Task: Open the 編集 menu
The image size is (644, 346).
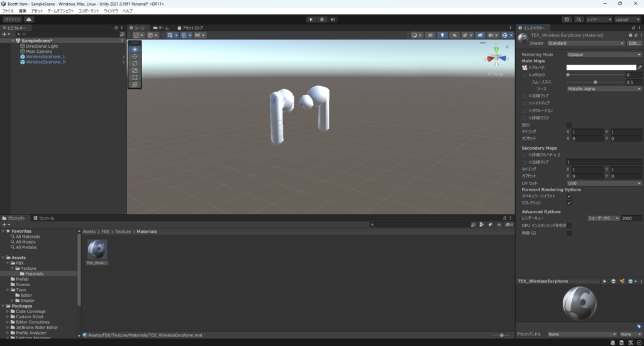Action: pos(22,11)
